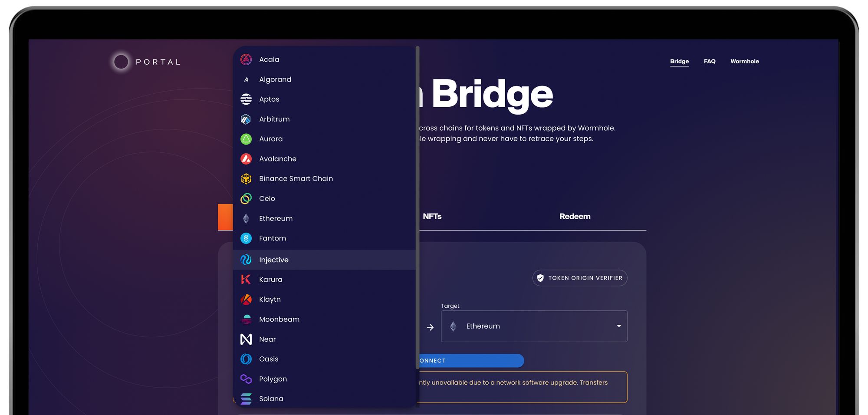Screen dimensions: 868x415
Task: Choose Klaytn chain option
Action: [324, 300]
